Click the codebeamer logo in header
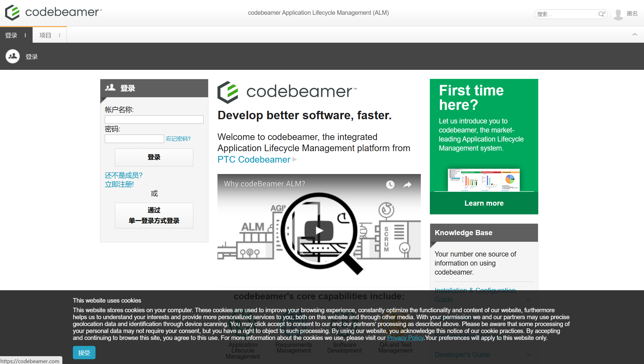This screenshot has height=364, width=644. (54, 12)
